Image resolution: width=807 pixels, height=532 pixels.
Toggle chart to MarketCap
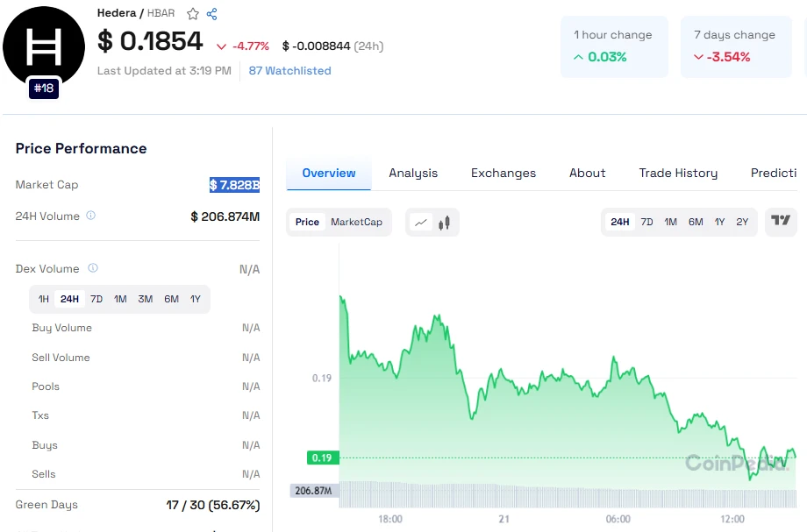356,222
